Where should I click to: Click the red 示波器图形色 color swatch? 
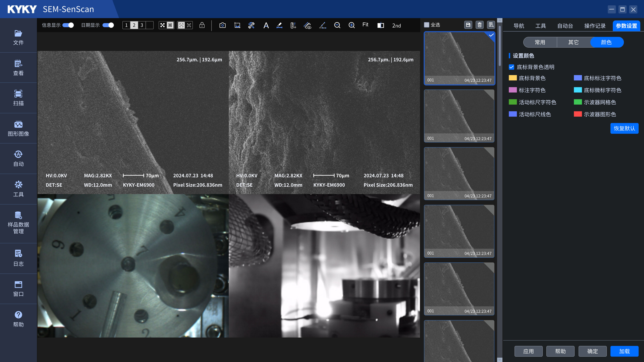(x=577, y=114)
